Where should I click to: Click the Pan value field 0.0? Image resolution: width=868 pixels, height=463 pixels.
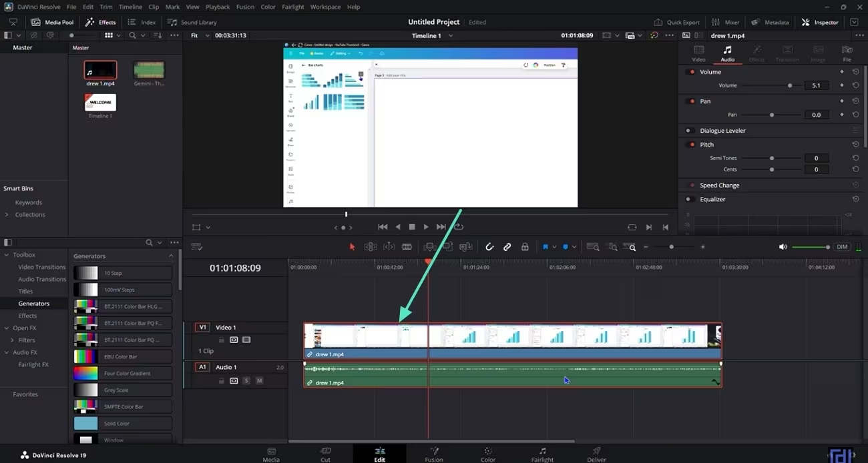click(x=816, y=115)
